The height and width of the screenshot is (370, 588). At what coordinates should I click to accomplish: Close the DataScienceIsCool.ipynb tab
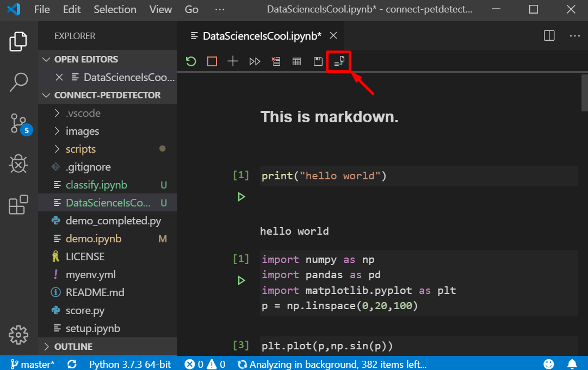(333, 35)
